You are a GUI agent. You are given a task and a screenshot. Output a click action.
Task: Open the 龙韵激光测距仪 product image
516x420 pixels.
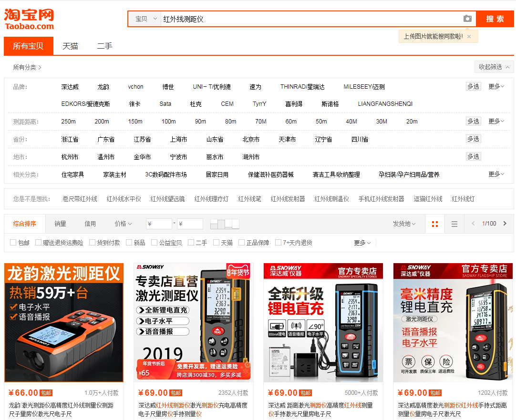pos(64,322)
